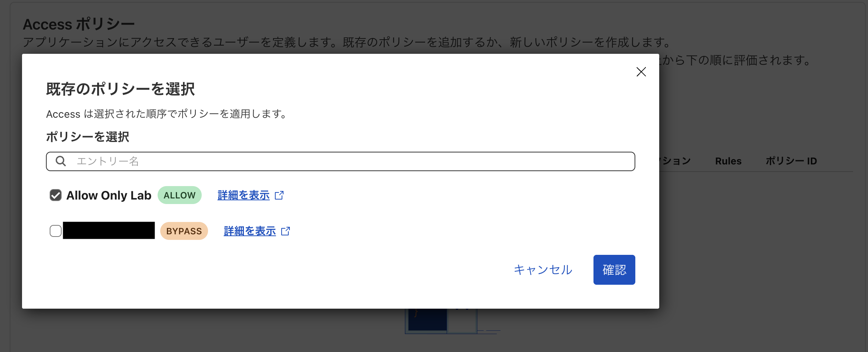This screenshot has width=868, height=352.
Task: Click the Access ポリシー page heading
Action: [x=78, y=25]
